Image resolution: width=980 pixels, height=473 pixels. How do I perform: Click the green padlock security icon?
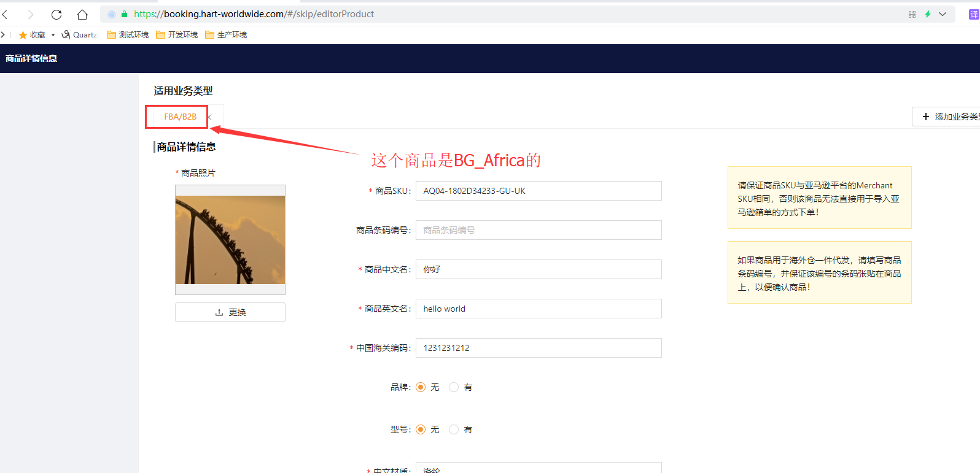click(x=125, y=14)
